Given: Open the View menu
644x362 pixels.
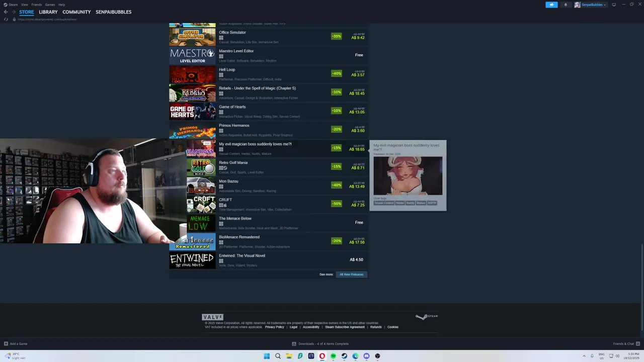Looking at the screenshot, I should [24, 5].
